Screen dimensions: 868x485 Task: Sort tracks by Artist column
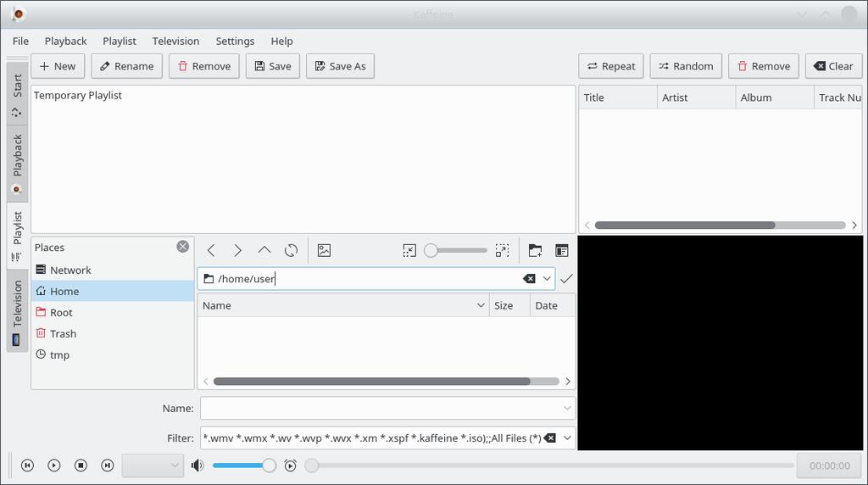click(697, 98)
